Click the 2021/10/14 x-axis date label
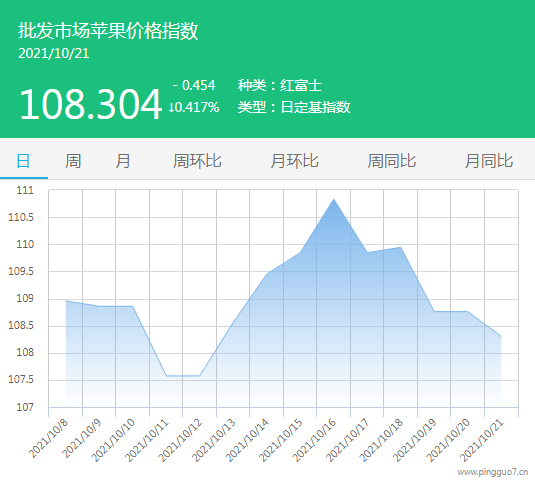The image size is (535, 483). (x=247, y=440)
